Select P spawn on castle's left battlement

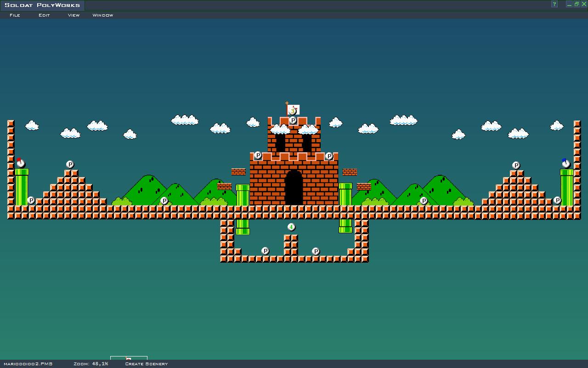click(258, 155)
